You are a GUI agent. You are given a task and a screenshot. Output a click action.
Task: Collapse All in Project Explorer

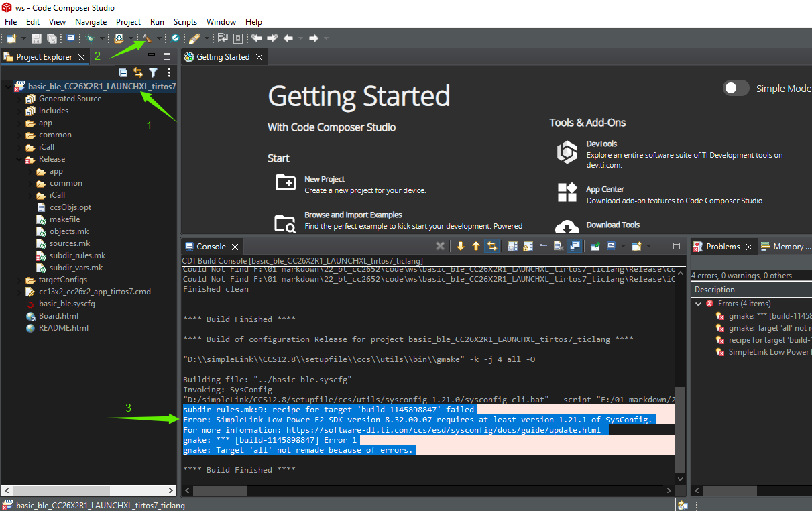pos(123,72)
